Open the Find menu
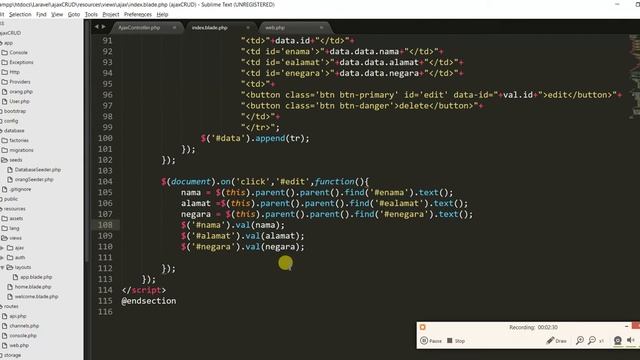Viewport: 640px width, 360px height. coord(41,14)
